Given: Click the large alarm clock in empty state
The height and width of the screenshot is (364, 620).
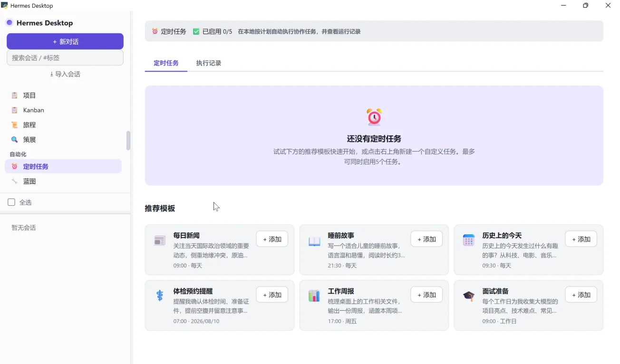Looking at the screenshot, I should [x=374, y=117].
